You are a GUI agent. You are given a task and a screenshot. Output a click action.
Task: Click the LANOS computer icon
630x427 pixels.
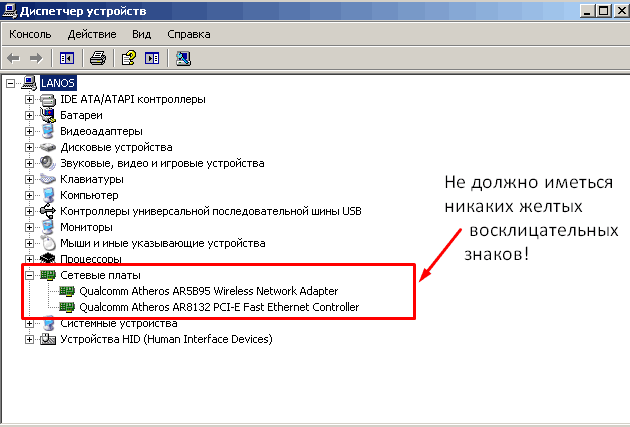point(29,83)
